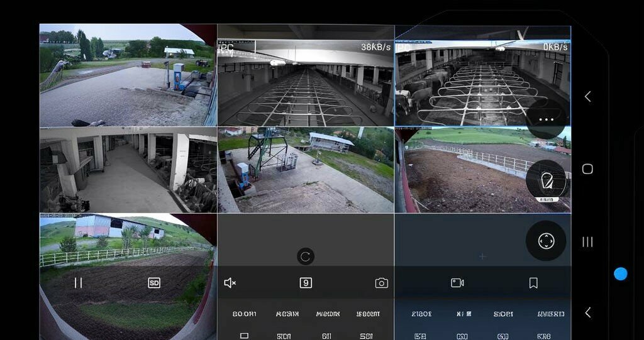
Task: Open the covered walkway with pillars camera feed
Action: tap(128, 170)
